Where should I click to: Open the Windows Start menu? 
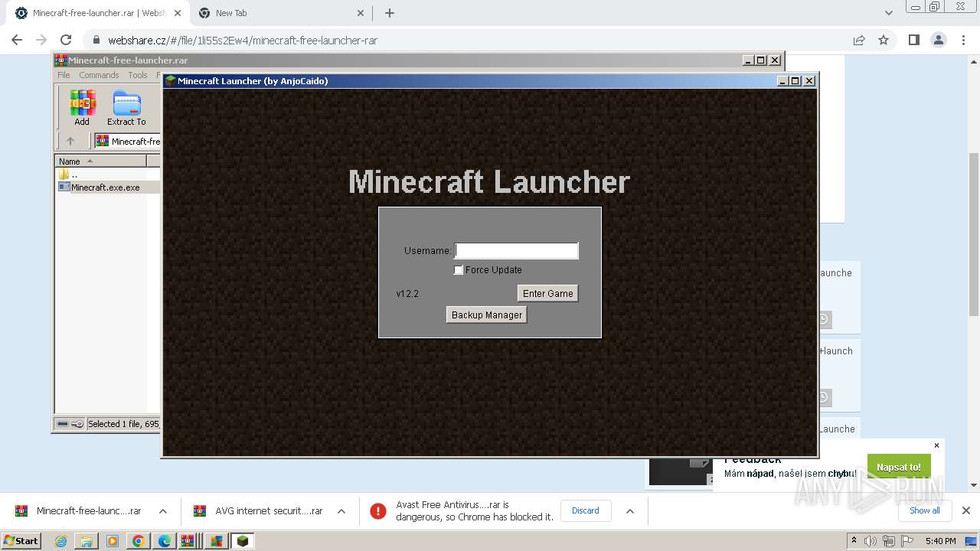pos(21,541)
